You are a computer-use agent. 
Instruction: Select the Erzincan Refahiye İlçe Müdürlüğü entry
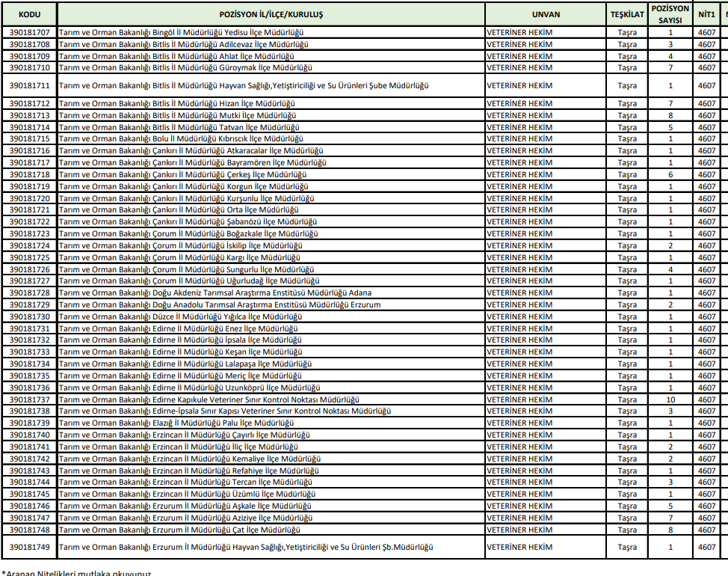click(188, 471)
